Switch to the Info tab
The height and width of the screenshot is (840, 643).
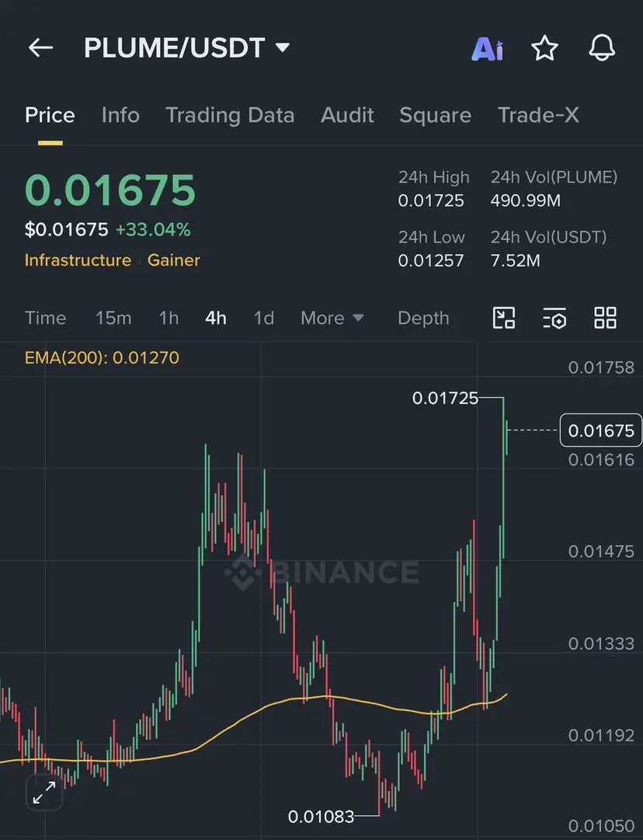(x=120, y=115)
